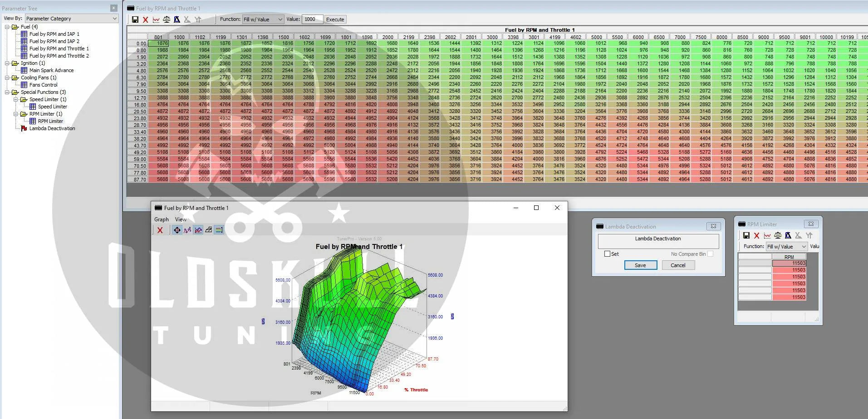868x419 pixels.
Task: Click the red X cancel icon in fuel table toolbar
Action: pos(145,19)
